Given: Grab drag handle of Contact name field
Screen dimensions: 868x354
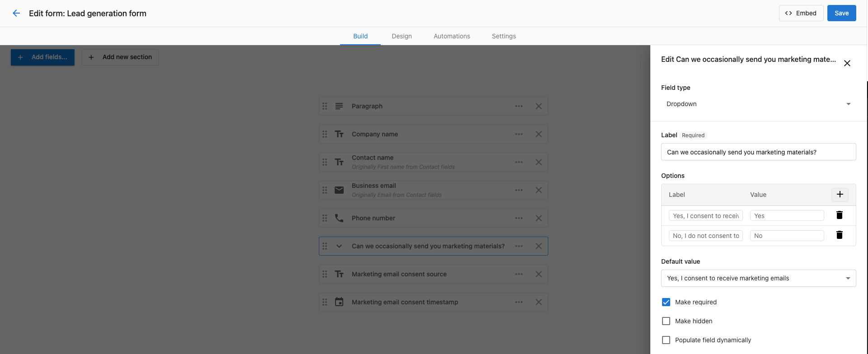Looking at the screenshot, I should [325, 162].
